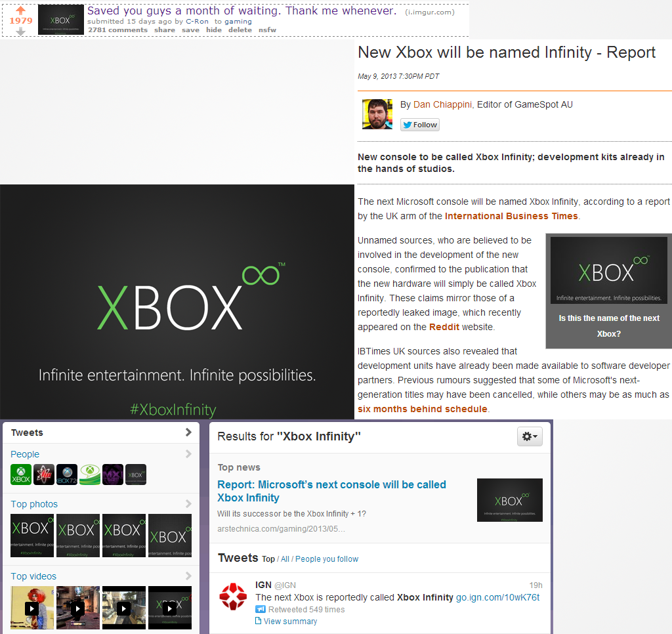Play the Xbox Infinity logo video

tap(170, 608)
